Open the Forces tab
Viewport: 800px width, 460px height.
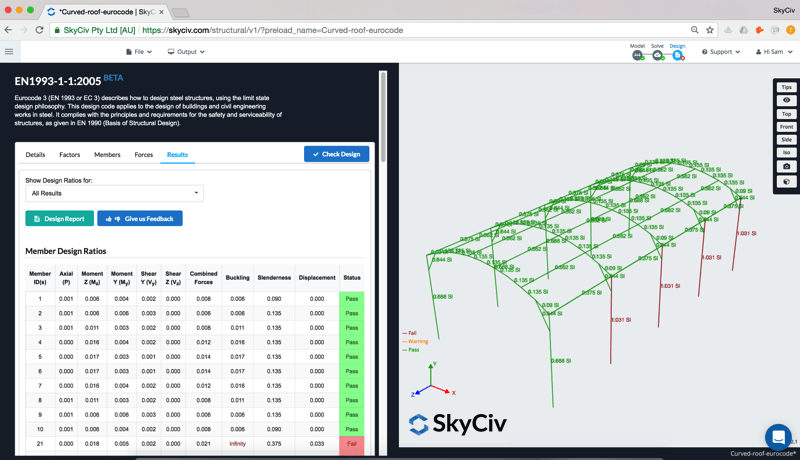click(x=144, y=155)
